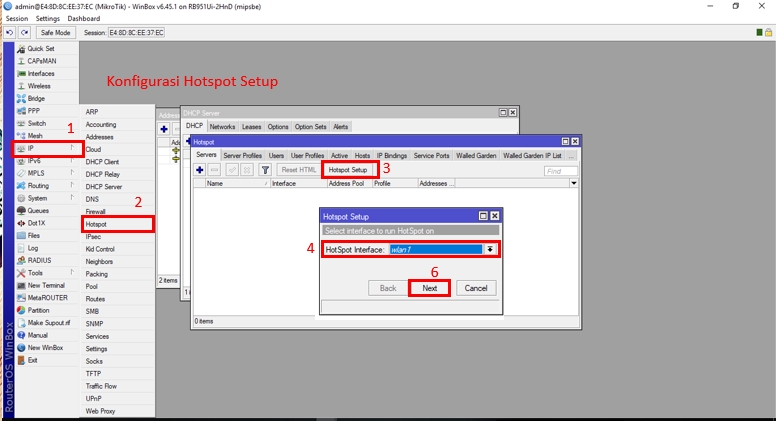This screenshot has width=776, height=421.
Task: Click Next in Hotspot Setup dialog
Action: pyautogui.click(x=430, y=288)
